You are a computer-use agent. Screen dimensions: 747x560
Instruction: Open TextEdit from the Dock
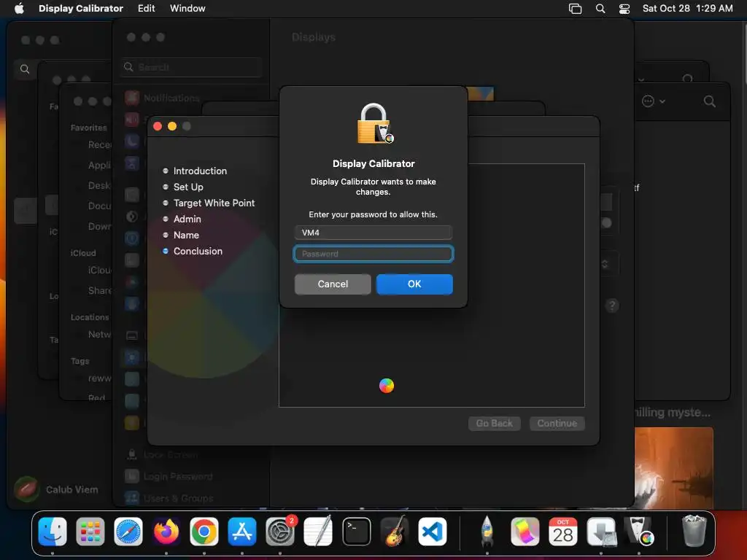point(318,531)
